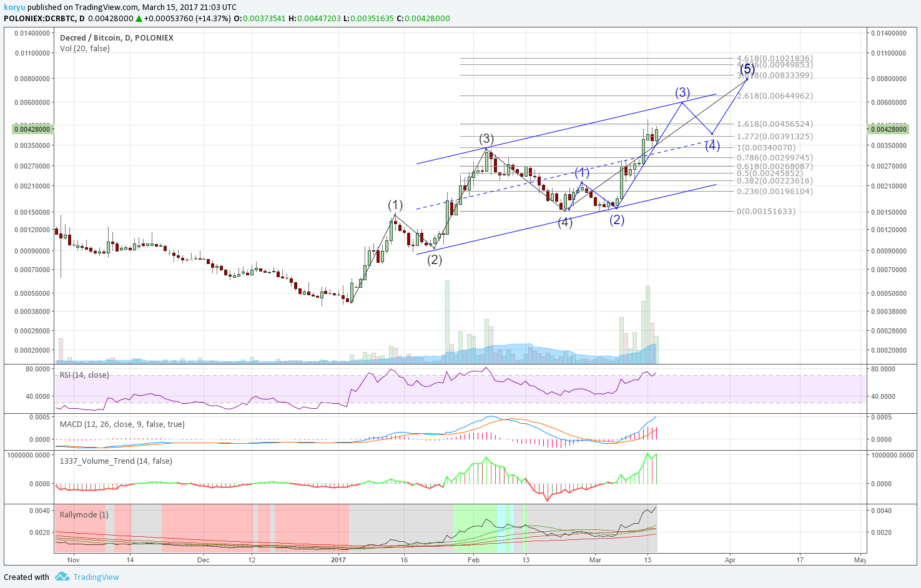
Task: Select Fibonacci level 4.618(0.01021836)
Action: point(775,58)
